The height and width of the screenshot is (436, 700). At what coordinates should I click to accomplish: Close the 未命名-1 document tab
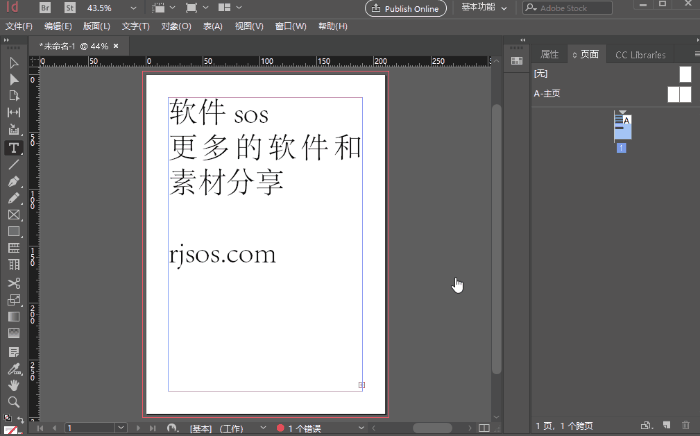[x=116, y=46]
